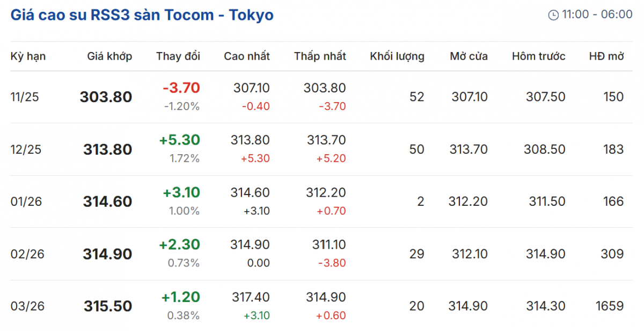Click the Khối lượng column header
This screenshot has width=644, height=331.
(397, 56)
